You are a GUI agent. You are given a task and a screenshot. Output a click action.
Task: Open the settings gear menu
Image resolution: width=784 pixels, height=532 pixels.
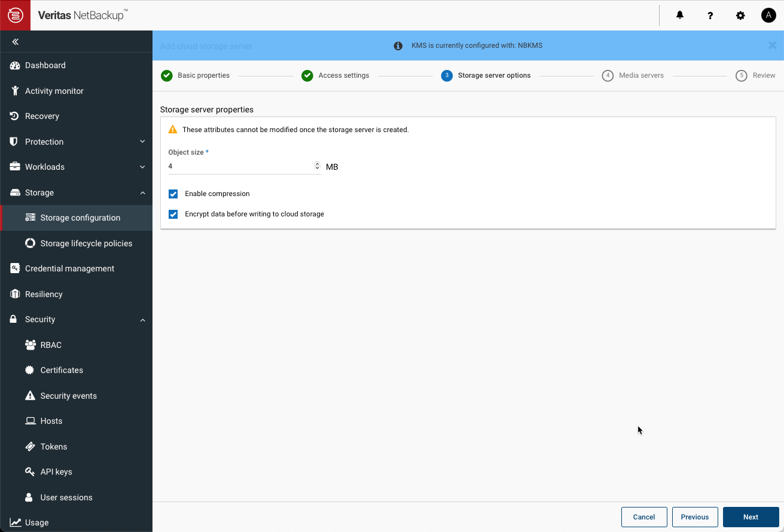point(740,16)
